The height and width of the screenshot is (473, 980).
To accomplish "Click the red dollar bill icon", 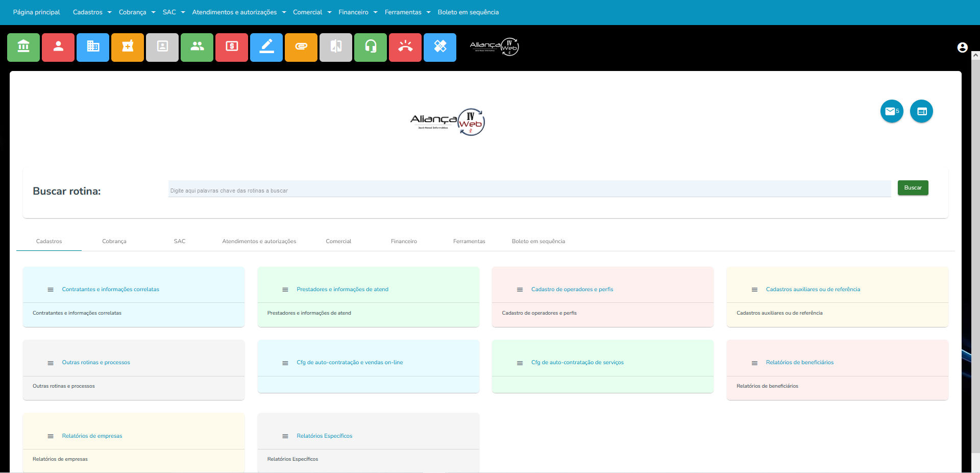I will coord(232,47).
